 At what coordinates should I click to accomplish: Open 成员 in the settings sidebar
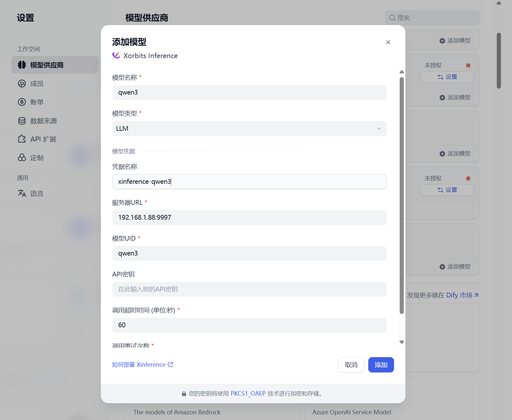coord(55,83)
